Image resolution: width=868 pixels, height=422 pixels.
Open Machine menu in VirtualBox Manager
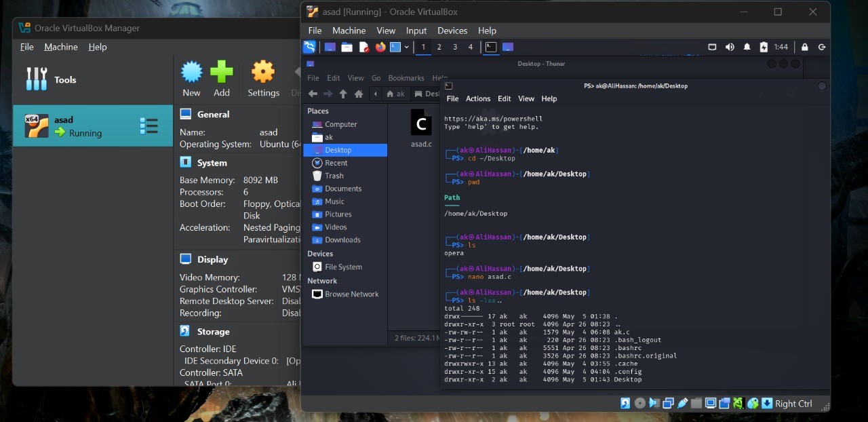tap(61, 47)
